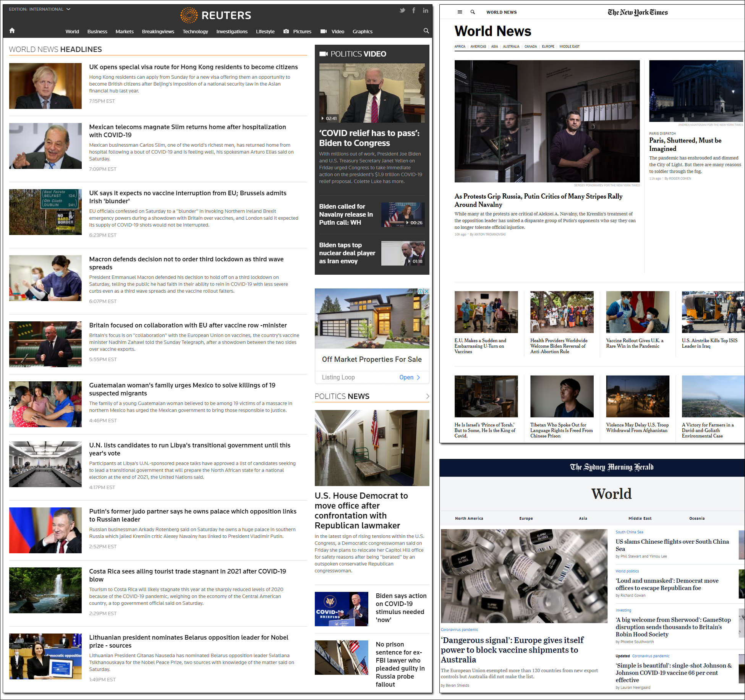Click the ad info icon on property ad

[421, 291]
